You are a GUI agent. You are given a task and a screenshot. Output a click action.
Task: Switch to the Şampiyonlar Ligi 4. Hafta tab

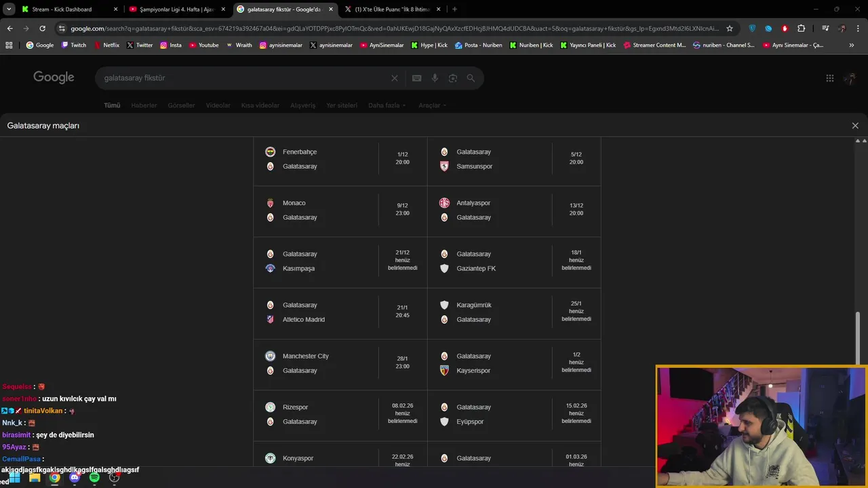[176, 9]
